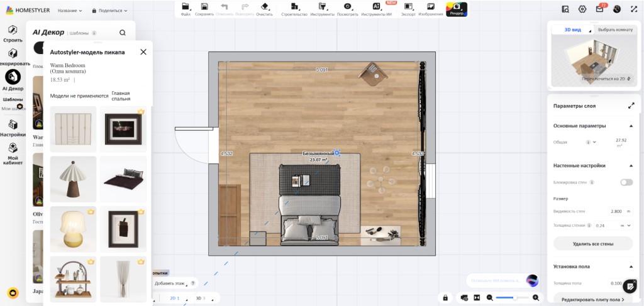Collapse the Основные параметры section
The image size is (644, 306).
coord(631,126)
